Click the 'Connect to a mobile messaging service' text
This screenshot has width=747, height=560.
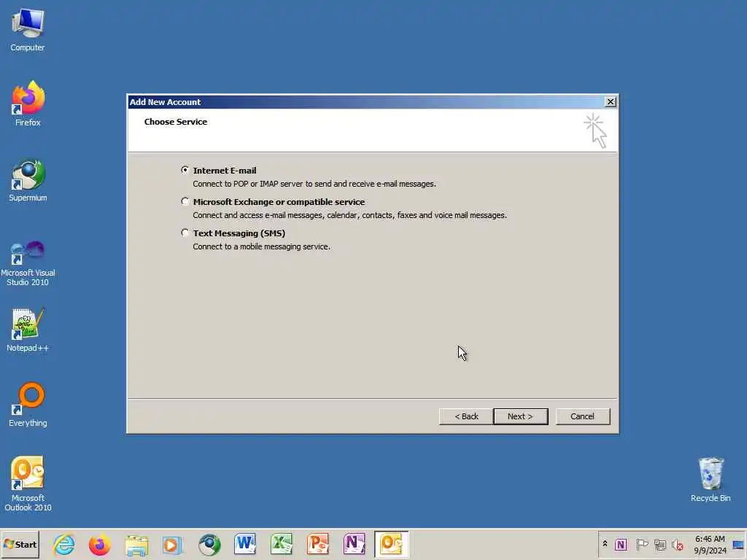(x=261, y=246)
